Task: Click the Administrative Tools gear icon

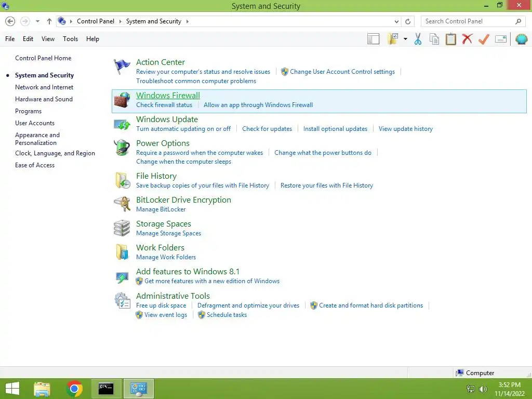Action: pyautogui.click(x=122, y=301)
